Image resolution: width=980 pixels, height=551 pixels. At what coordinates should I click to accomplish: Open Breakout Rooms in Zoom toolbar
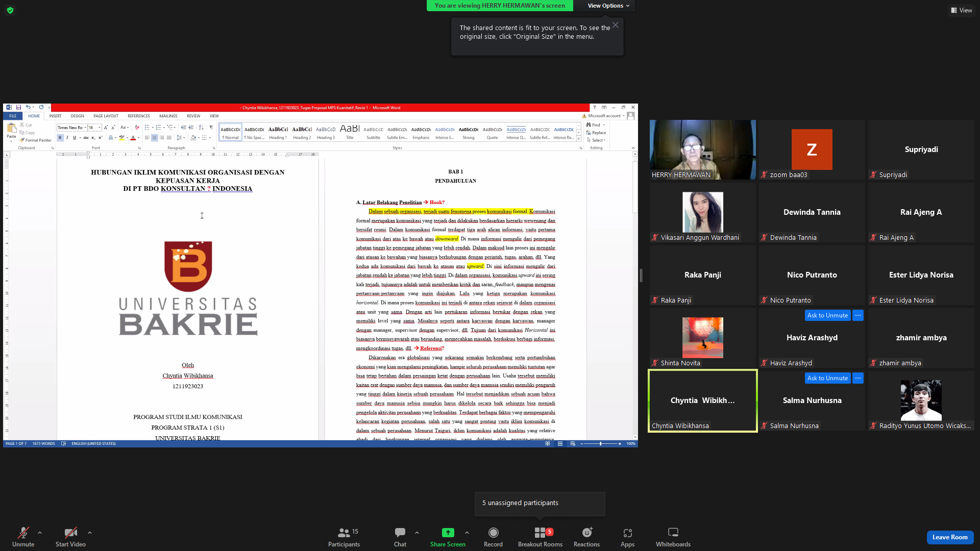tap(540, 537)
